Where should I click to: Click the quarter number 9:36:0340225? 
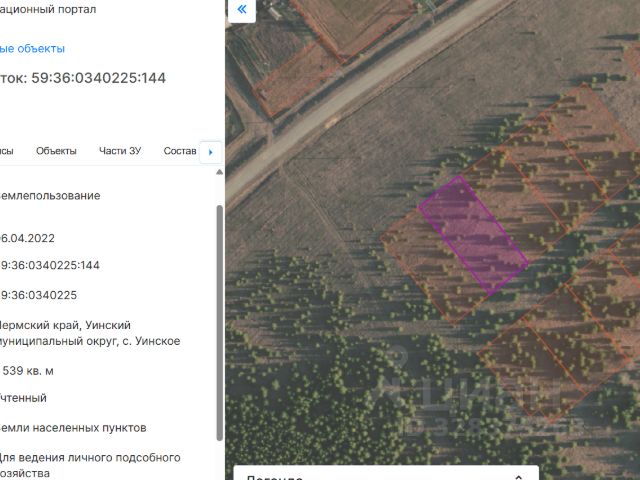[x=38, y=295]
